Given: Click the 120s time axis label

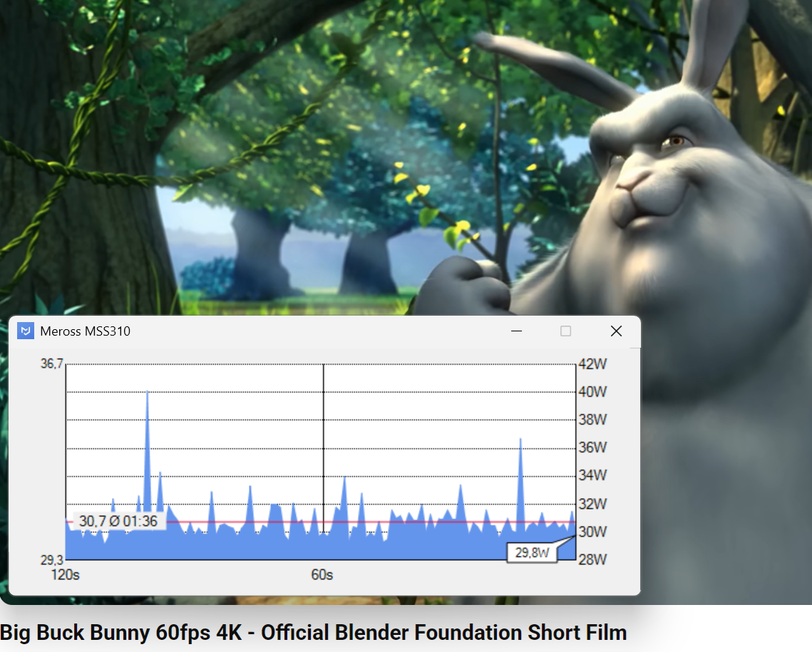Looking at the screenshot, I should [x=66, y=575].
